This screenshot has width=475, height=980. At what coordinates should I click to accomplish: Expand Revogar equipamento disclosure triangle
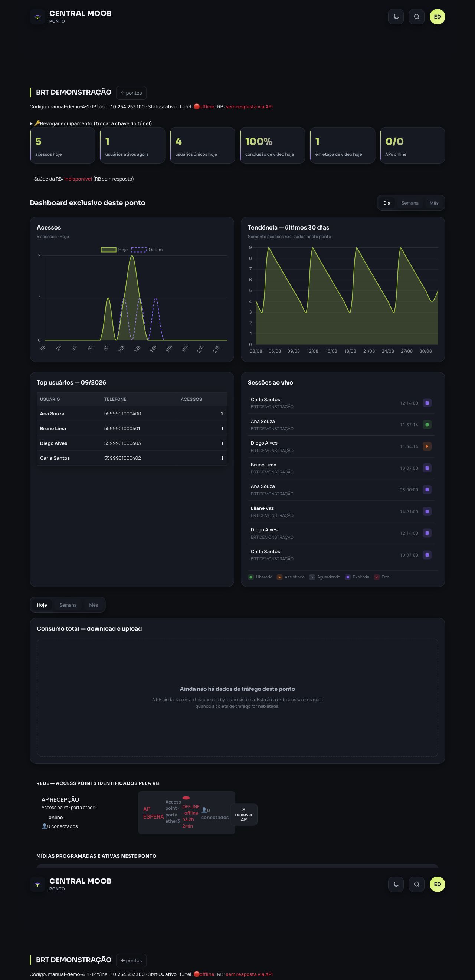point(31,123)
